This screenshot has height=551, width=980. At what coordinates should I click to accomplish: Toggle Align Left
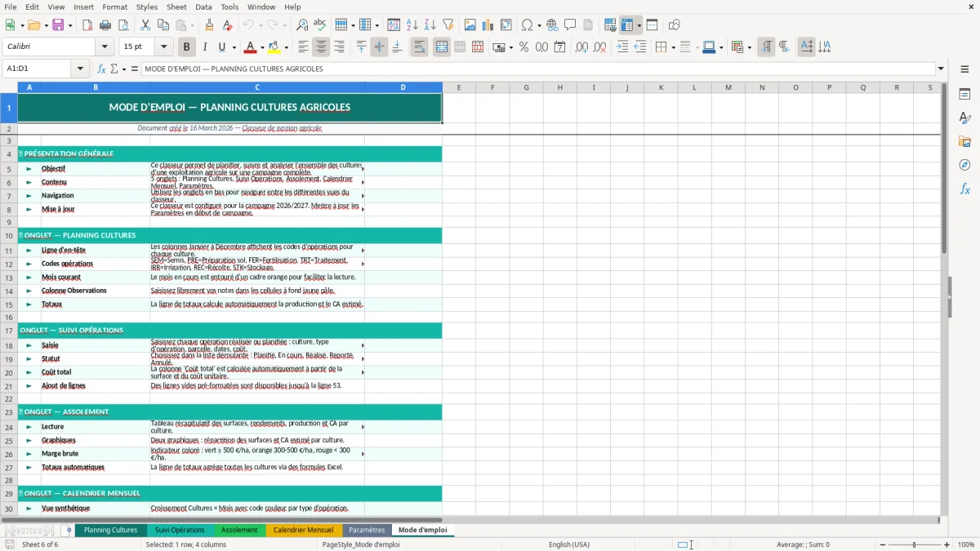click(303, 47)
